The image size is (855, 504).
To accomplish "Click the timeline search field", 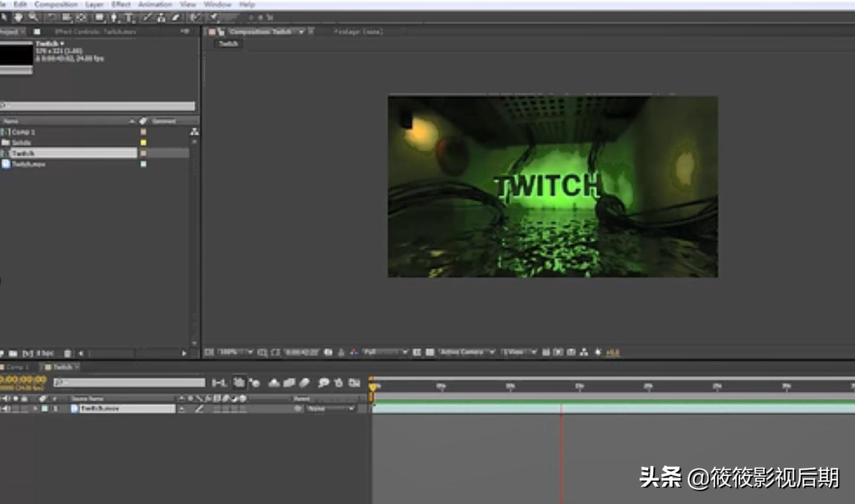I will (x=129, y=383).
